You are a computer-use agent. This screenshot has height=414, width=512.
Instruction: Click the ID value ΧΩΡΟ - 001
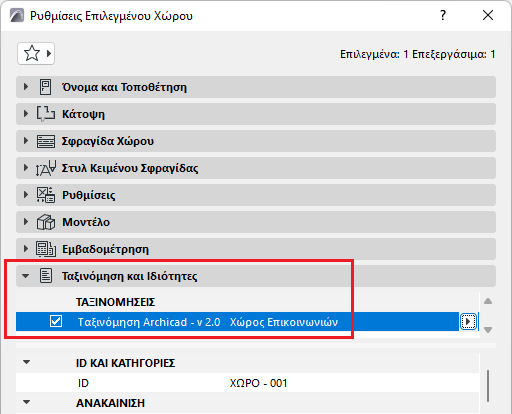(x=258, y=383)
